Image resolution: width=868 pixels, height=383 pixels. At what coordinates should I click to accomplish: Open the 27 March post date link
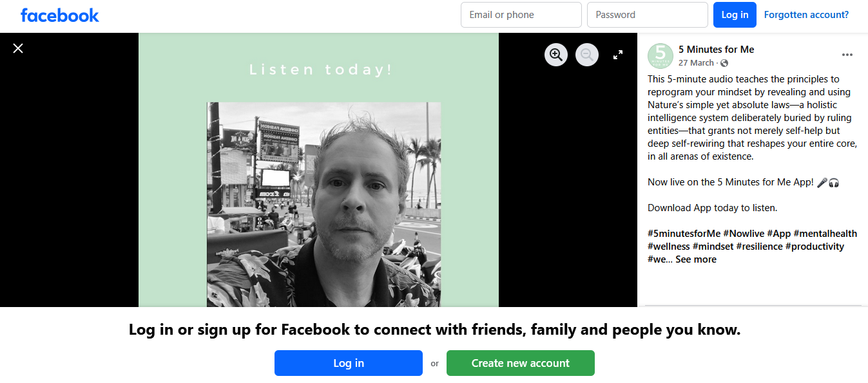(x=696, y=63)
